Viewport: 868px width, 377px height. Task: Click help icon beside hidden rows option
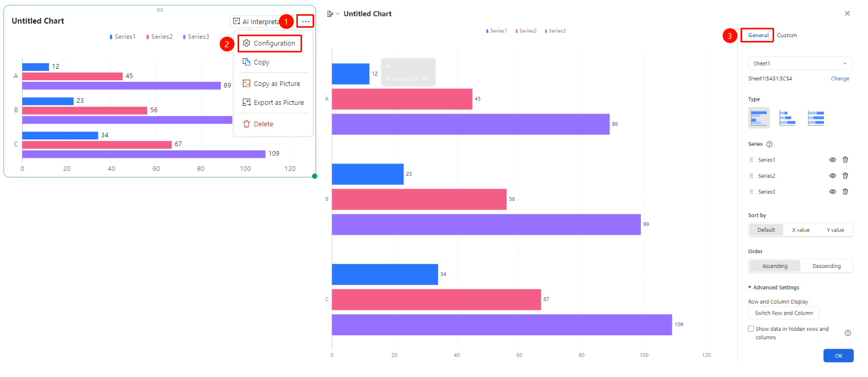pyautogui.click(x=848, y=333)
